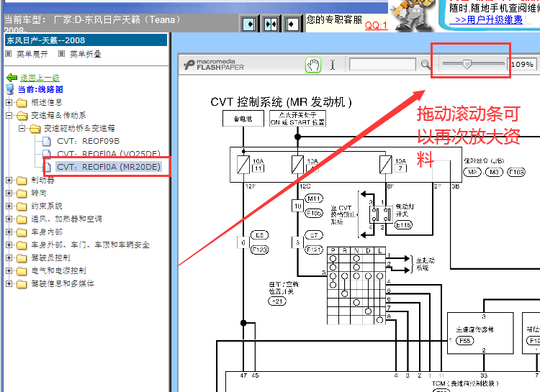Collapse the 变速箱&传动系 folder
Screen dimensions: 540x392
click(x=9, y=115)
